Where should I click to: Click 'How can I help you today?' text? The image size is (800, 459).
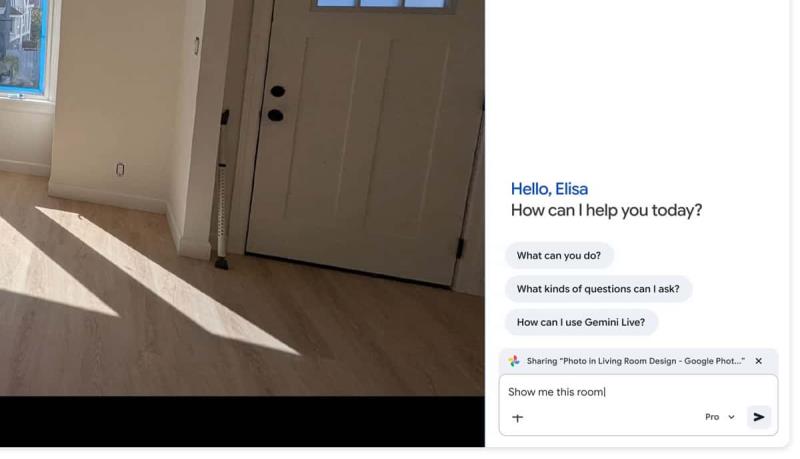pos(606,211)
